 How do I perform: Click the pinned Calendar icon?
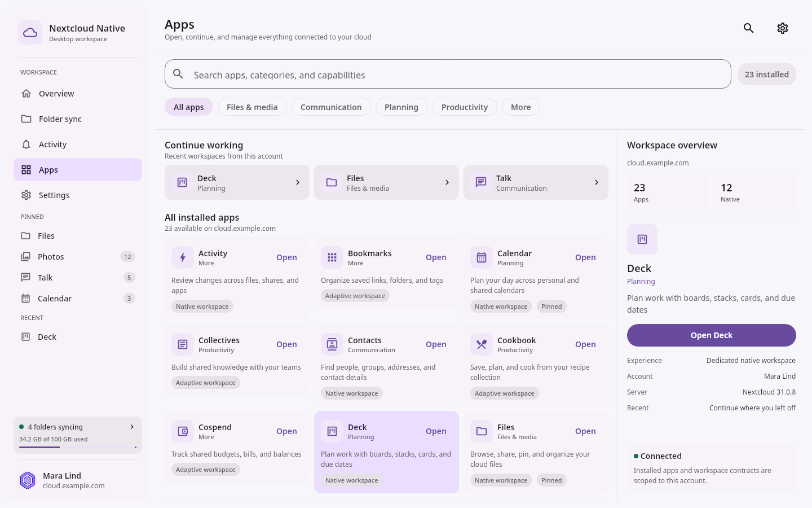25,299
